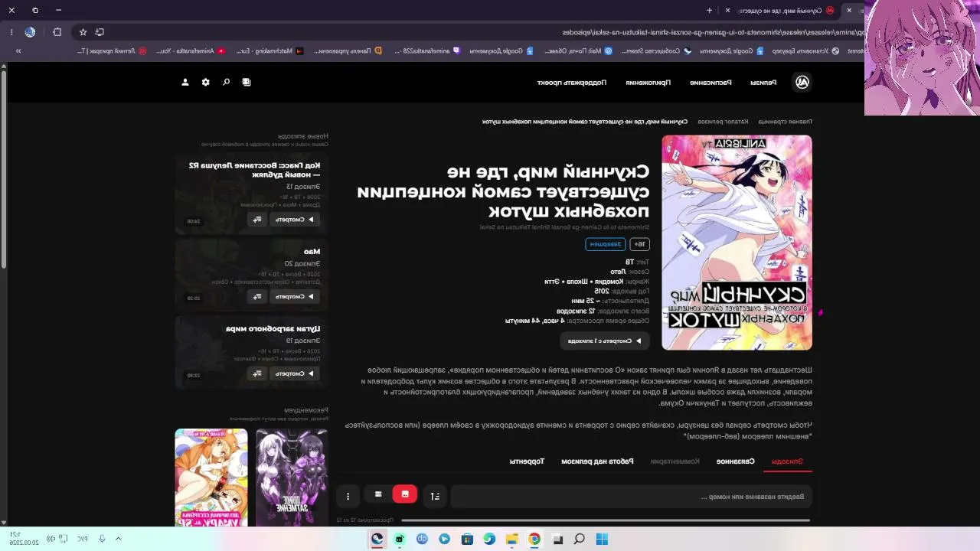980x551 pixels.
Task: Open Chrome's three-dot menu
Action: [x=11, y=32]
